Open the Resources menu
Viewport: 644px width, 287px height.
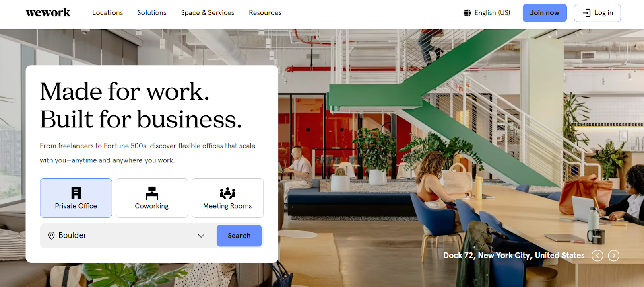tap(265, 13)
